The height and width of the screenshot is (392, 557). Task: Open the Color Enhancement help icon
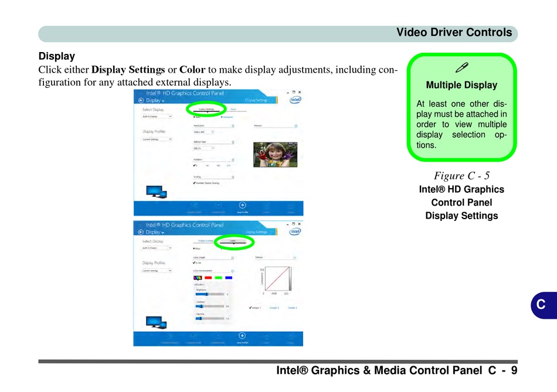233,271
